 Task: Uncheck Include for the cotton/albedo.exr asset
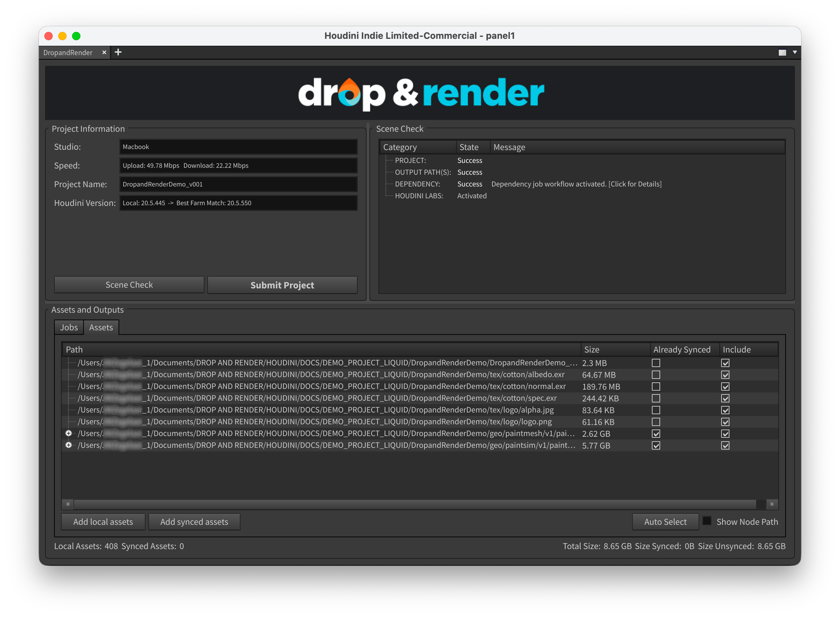click(x=725, y=375)
